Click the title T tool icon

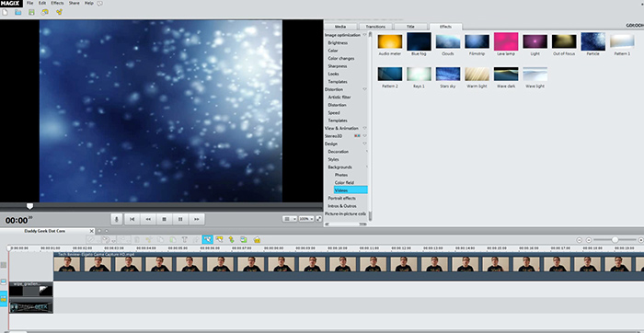tap(184, 239)
